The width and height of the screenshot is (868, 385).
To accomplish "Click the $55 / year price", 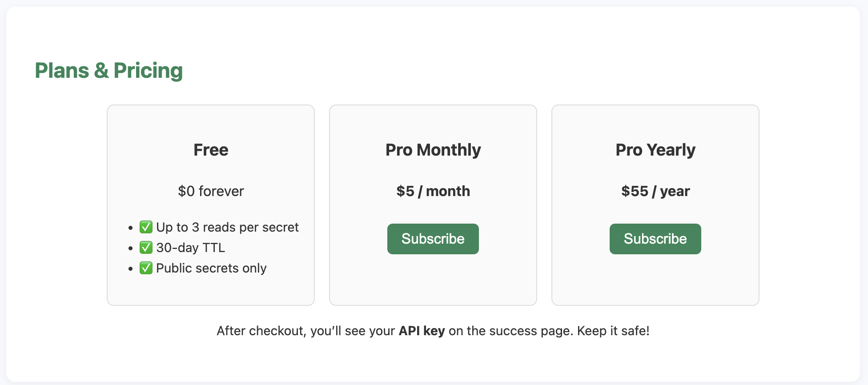I will coord(655,191).
